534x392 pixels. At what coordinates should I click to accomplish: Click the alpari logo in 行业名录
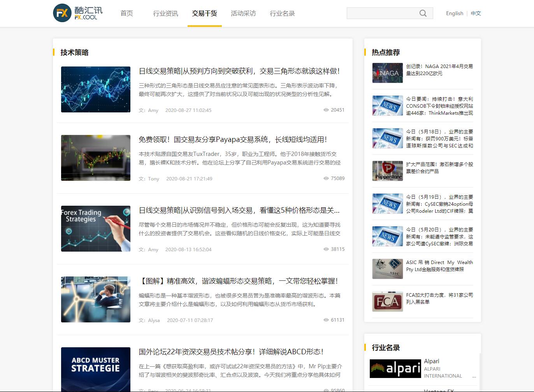pos(395,368)
